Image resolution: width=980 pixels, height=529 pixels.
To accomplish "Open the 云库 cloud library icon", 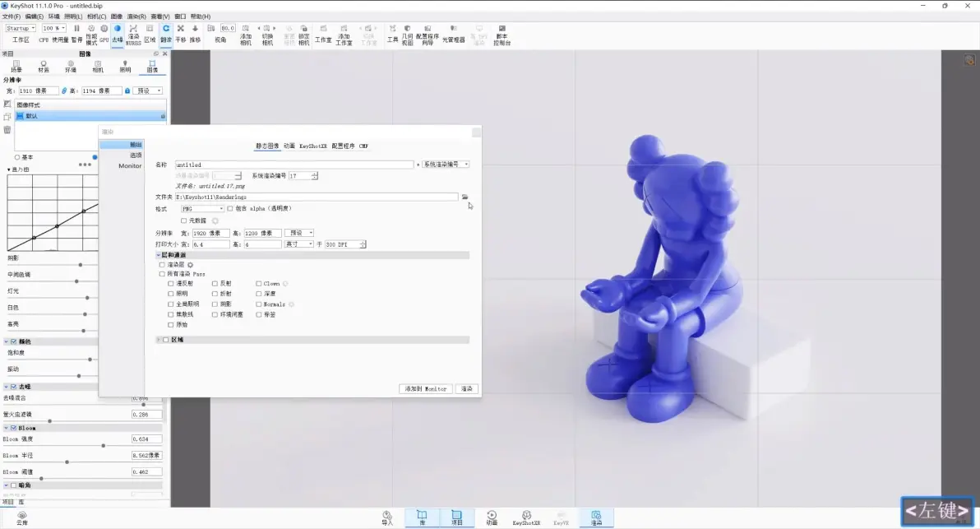I will click(x=22, y=517).
